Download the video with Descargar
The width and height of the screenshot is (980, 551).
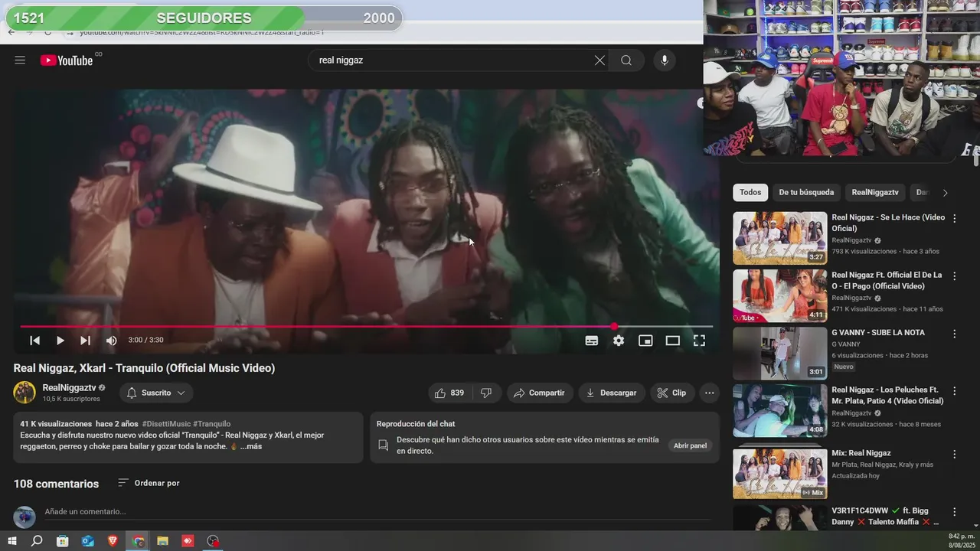pyautogui.click(x=611, y=393)
